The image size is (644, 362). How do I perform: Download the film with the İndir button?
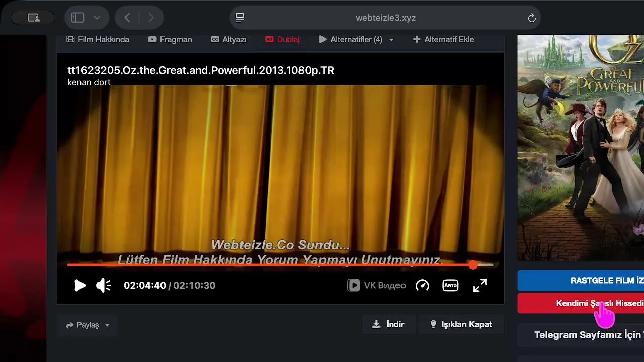[x=388, y=324]
